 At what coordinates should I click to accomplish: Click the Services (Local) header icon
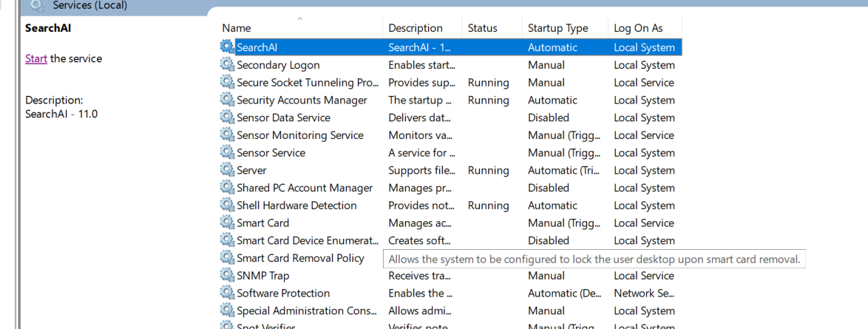pyautogui.click(x=38, y=5)
